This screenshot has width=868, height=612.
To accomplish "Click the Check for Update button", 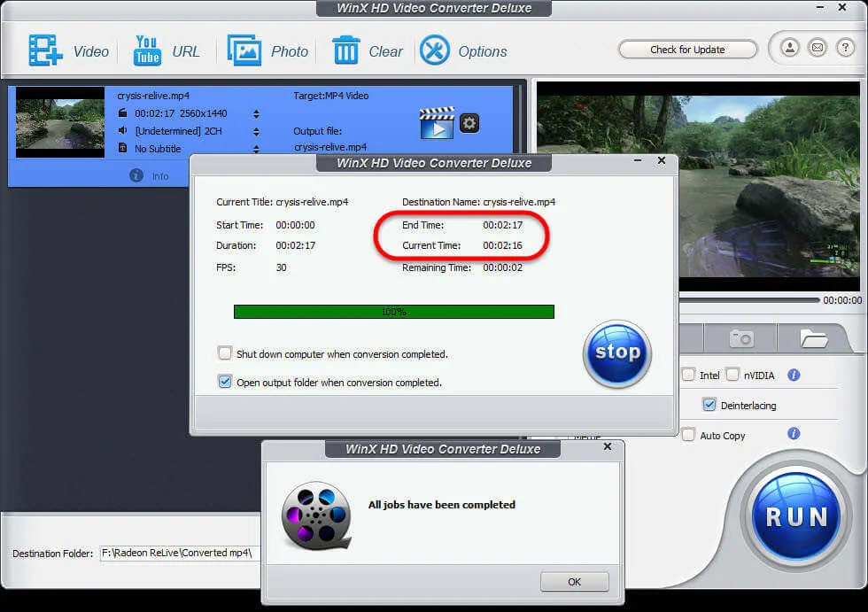I will tap(687, 50).
